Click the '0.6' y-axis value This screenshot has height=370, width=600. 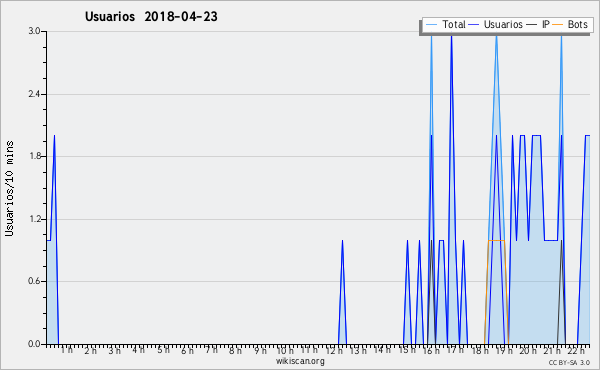34,281
